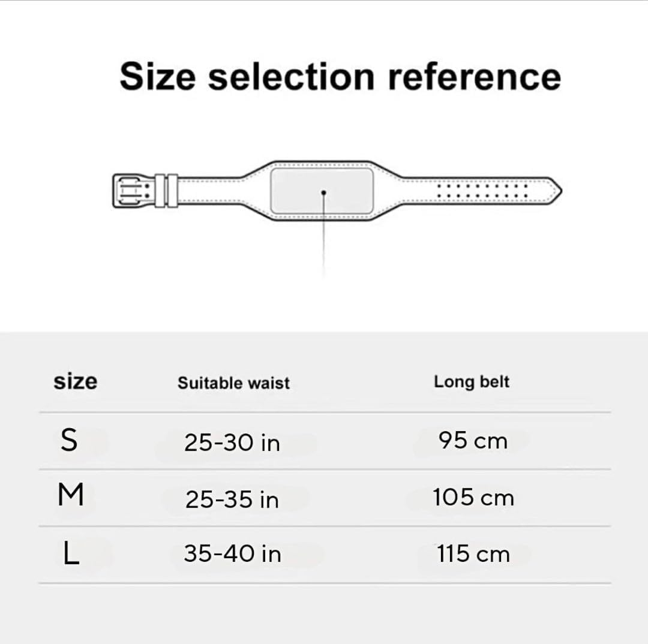Select the S size row label
Viewport: 648px width, 644px height.
[70, 441]
